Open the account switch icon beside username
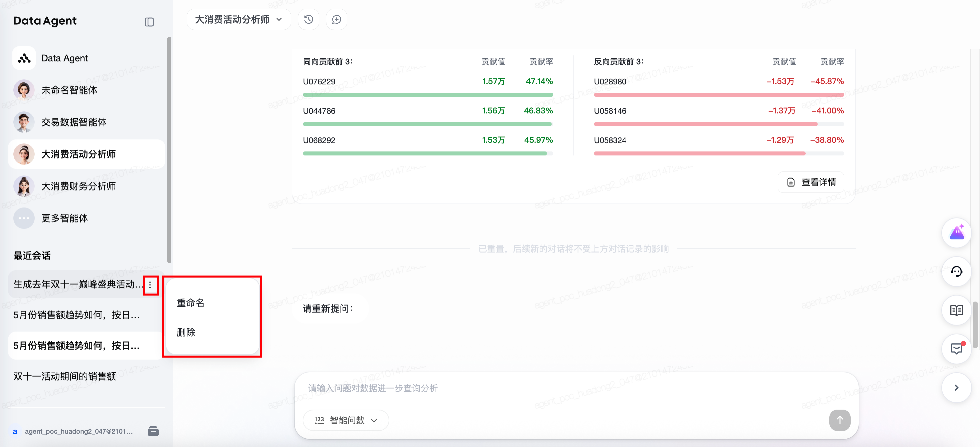Viewport: 980px width, 447px height. [153, 431]
